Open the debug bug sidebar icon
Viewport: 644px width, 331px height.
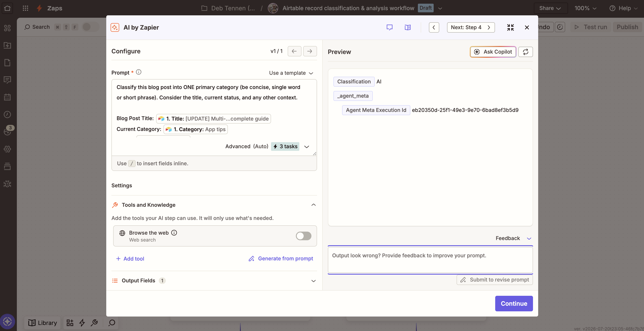8,184
